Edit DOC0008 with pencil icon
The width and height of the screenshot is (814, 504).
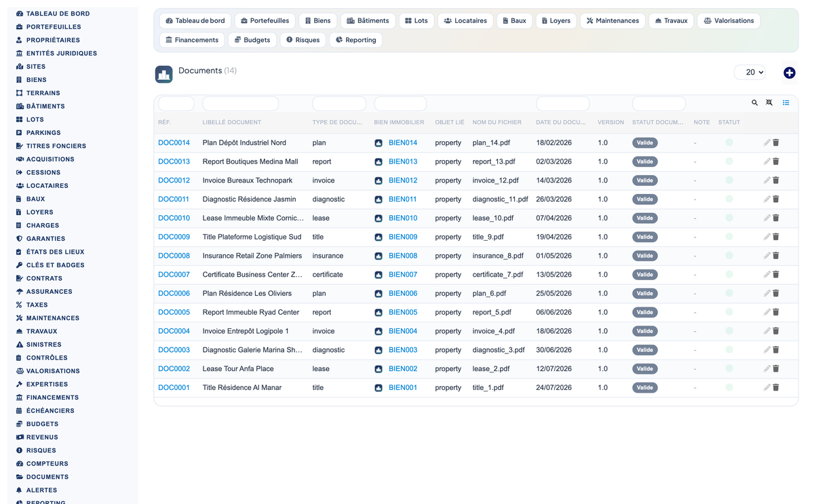coord(767,256)
